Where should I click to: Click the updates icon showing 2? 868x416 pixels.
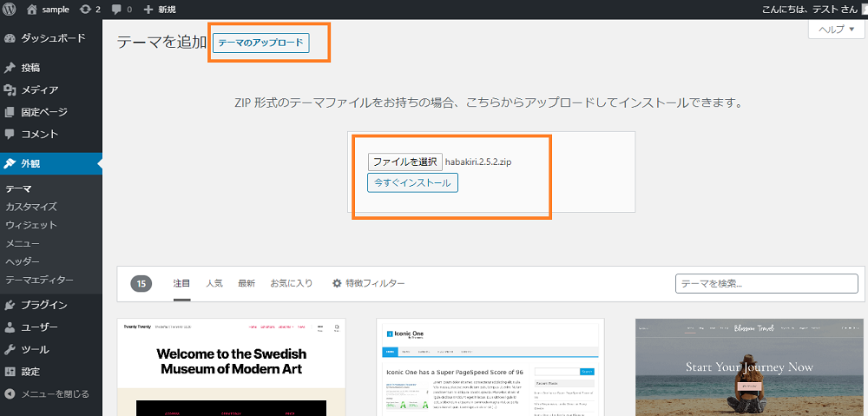click(84, 10)
